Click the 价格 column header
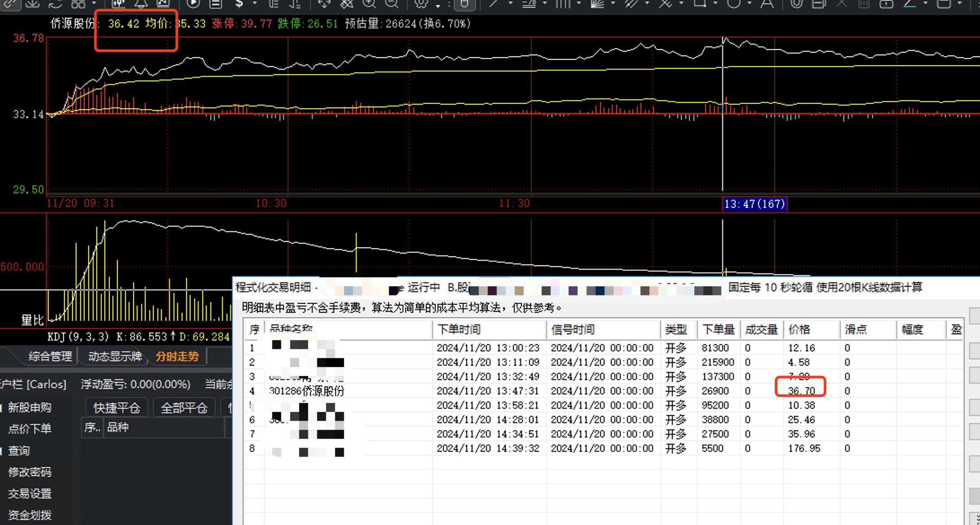Image resolution: width=980 pixels, height=525 pixels. [812, 330]
